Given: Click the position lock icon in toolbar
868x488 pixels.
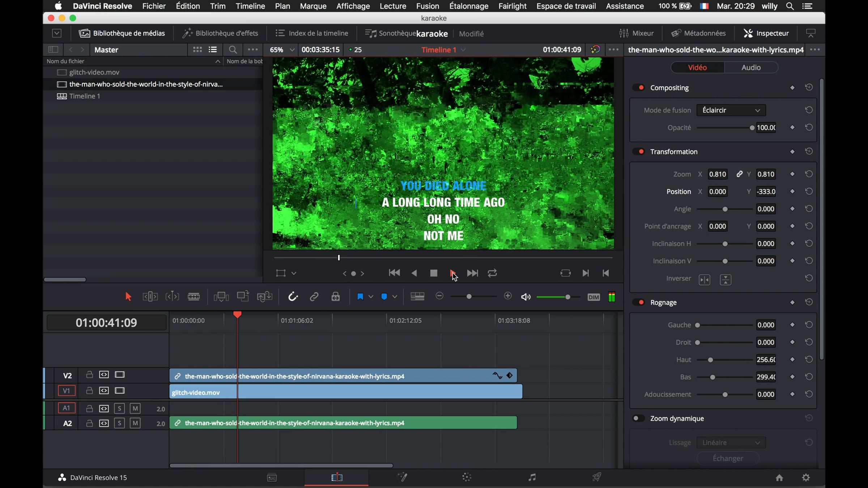Looking at the screenshot, I should pyautogui.click(x=336, y=297).
